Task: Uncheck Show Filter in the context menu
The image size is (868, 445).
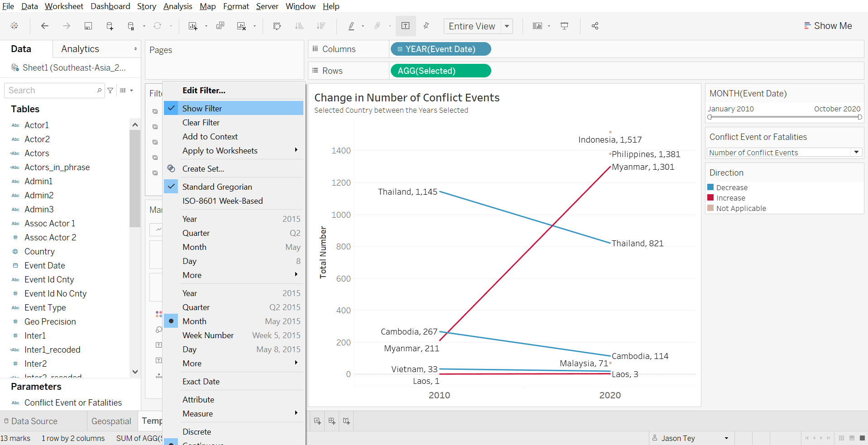Action: coord(202,108)
